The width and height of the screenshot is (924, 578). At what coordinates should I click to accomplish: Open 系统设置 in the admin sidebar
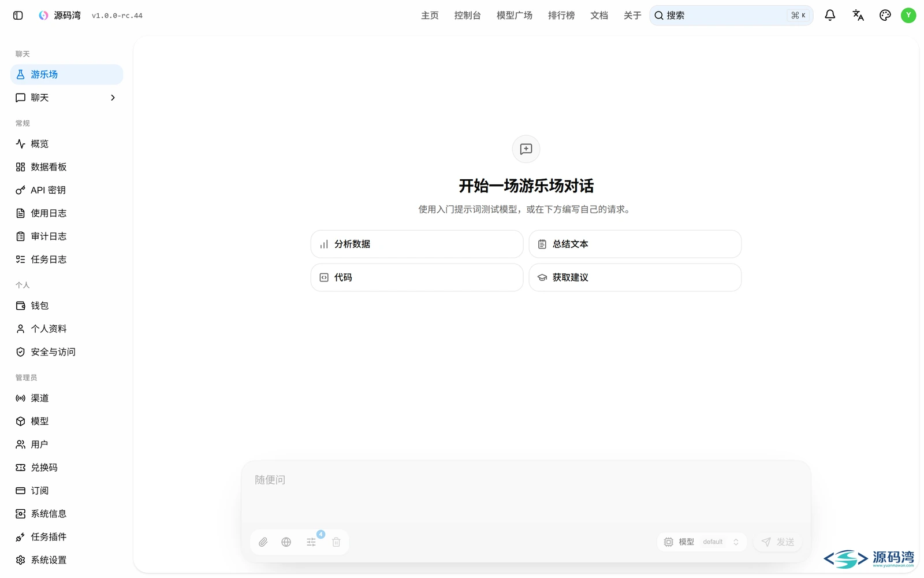click(67, 560)
